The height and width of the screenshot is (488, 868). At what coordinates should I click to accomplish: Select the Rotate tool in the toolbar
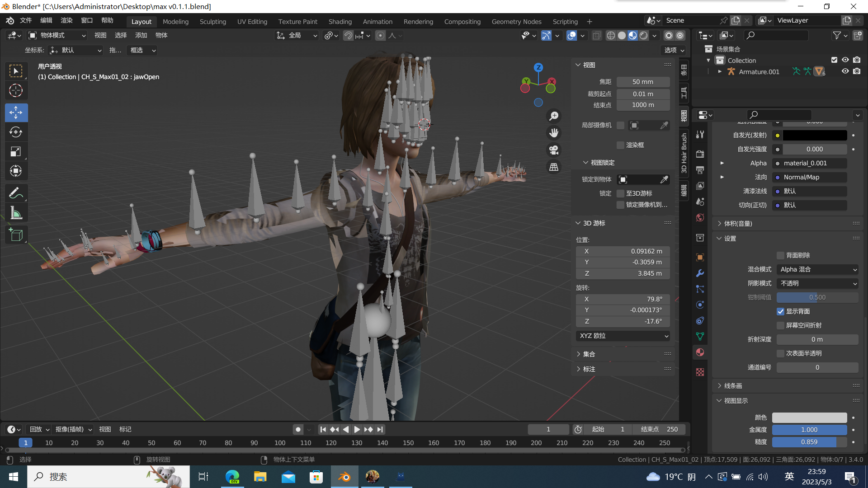pyautogui.click(x=16, y=132)
